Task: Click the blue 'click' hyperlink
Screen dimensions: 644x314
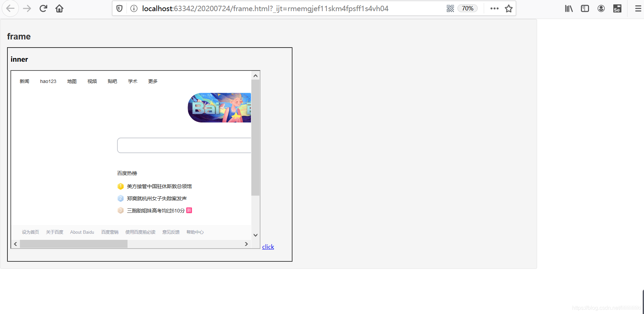Action: pyautogui.click(x=268, y=247)
